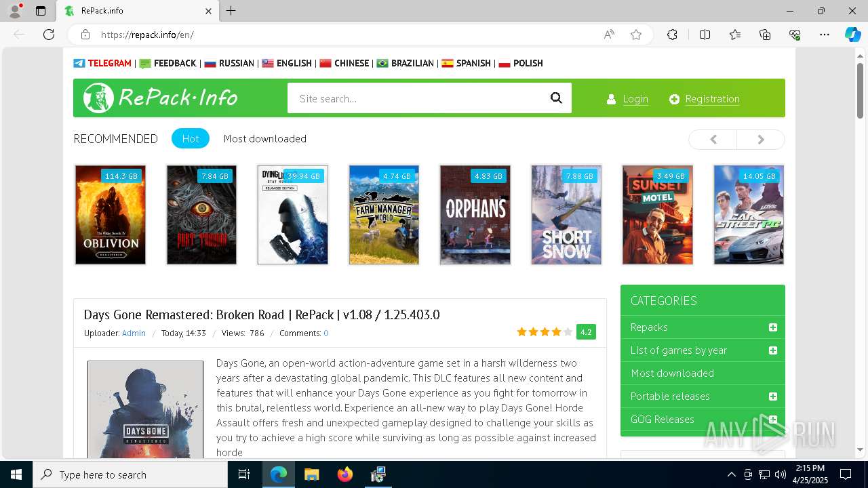Open a new browser tab
The height and width of the screenshot is (488, 868).
tap(231, 11)
